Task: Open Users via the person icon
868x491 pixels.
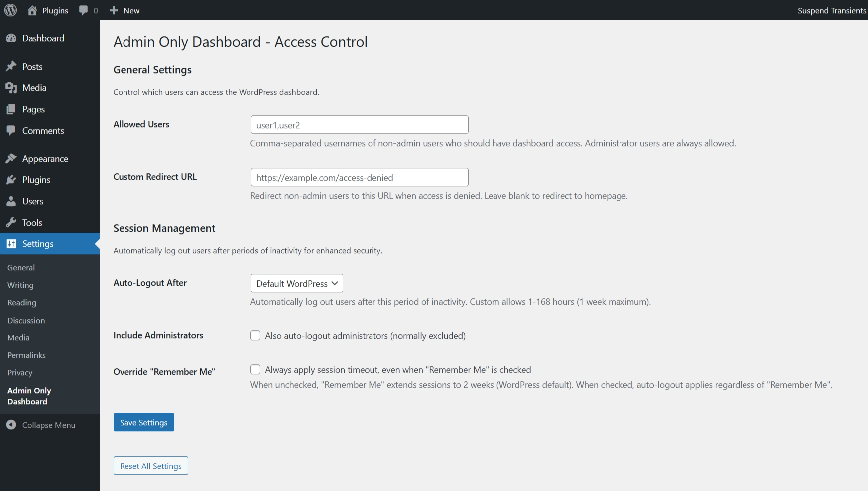Action: pyautogui.click(x=12, y=201)
